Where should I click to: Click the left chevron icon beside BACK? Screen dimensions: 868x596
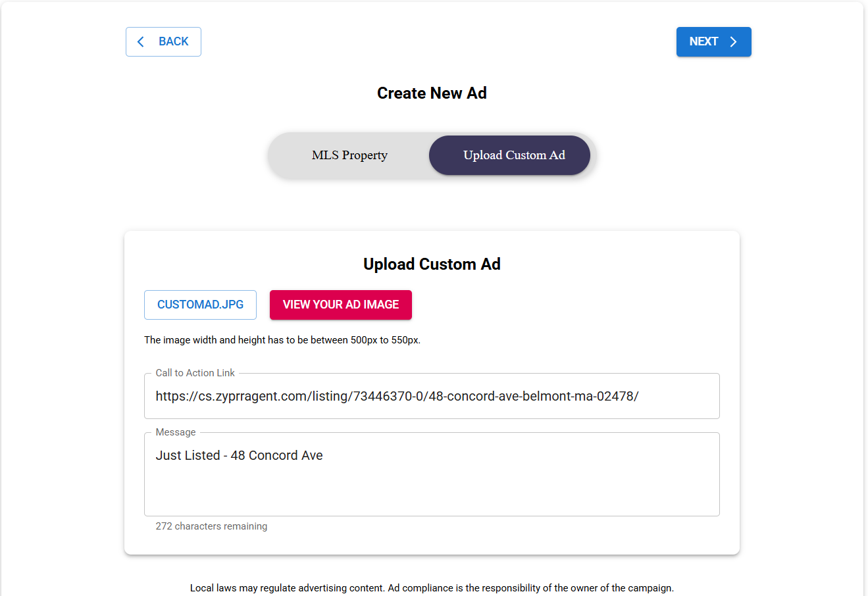click(x=140, y=42)
